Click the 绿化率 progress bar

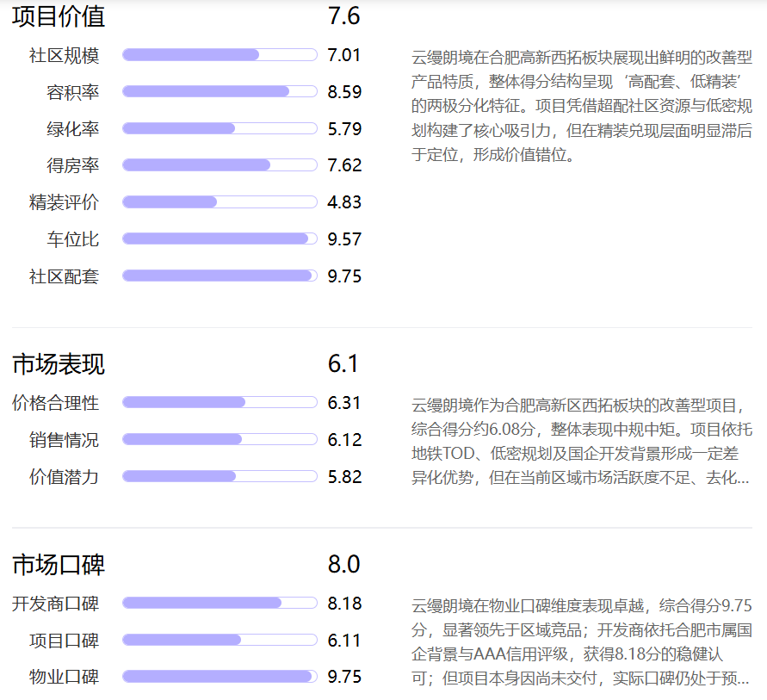(220, 128)
